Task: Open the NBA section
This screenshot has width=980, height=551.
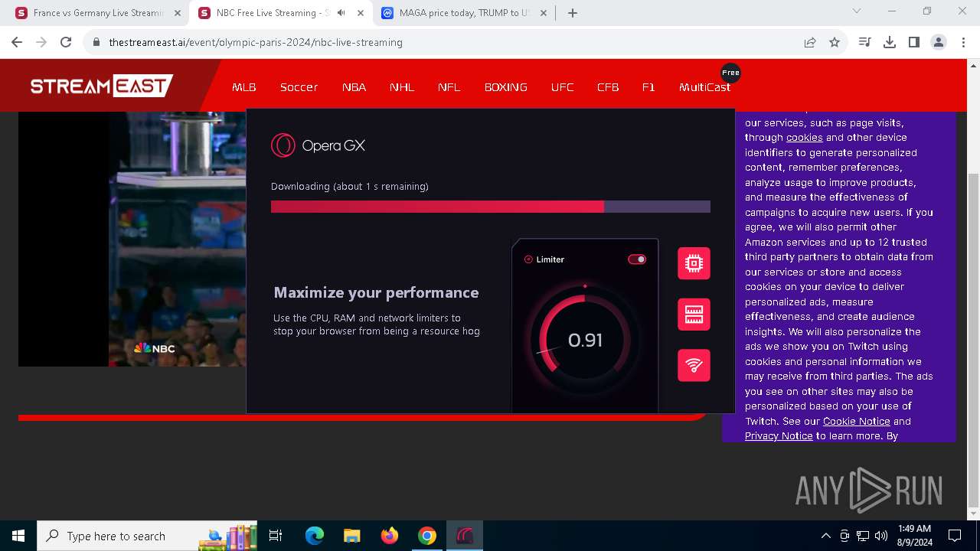Action: pos(354,87)
